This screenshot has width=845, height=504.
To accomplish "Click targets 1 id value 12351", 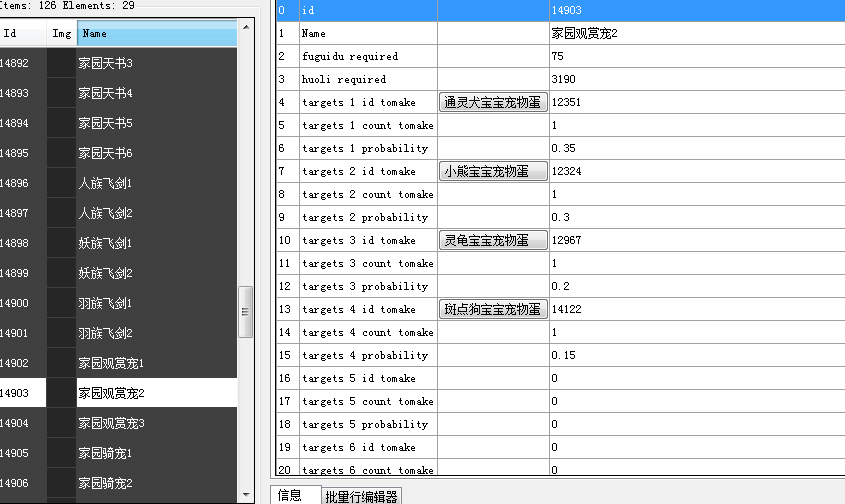I will click(697, 102).
